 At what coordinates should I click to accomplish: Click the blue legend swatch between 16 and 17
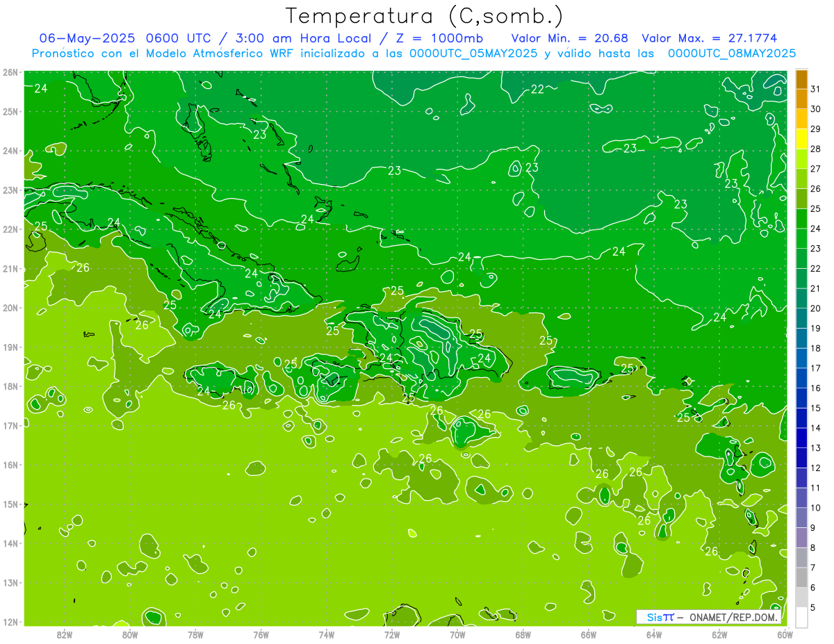pyautogui.click(x=801, y=379)
